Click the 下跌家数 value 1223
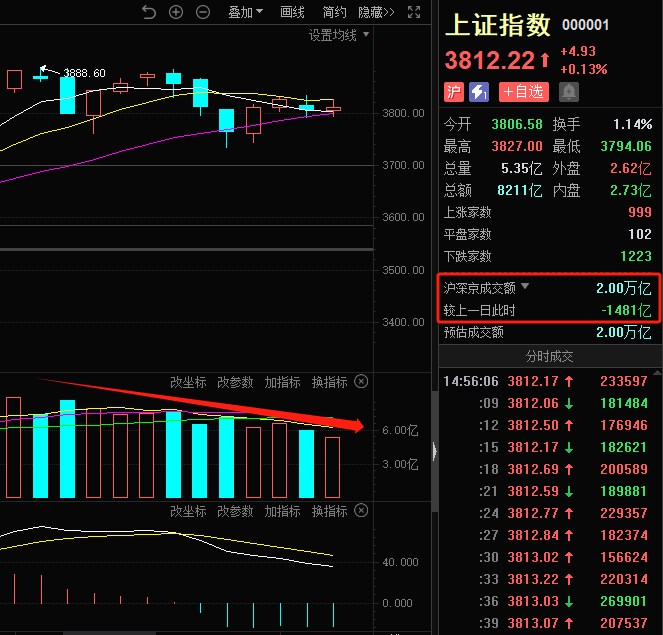 tap(636, 256)
